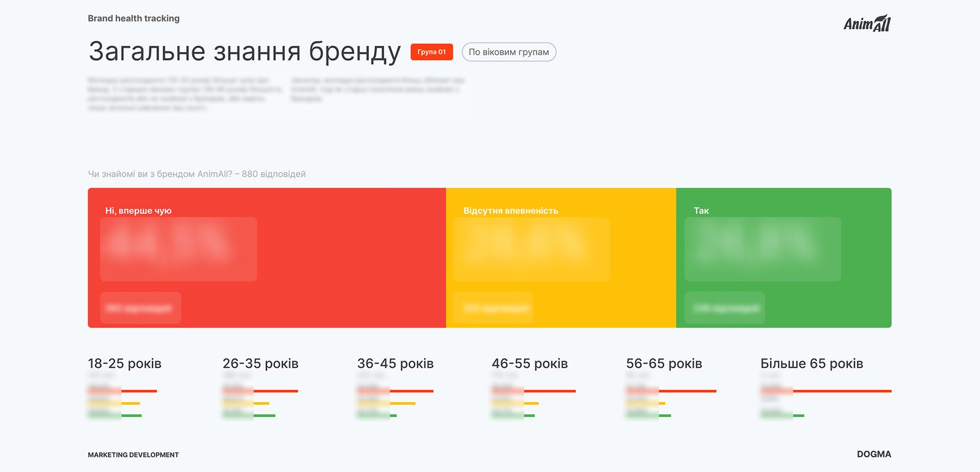Select the '56-65 років' age group heading
Viewport: 980px width, 472px height.
click(x=664, y=364)
